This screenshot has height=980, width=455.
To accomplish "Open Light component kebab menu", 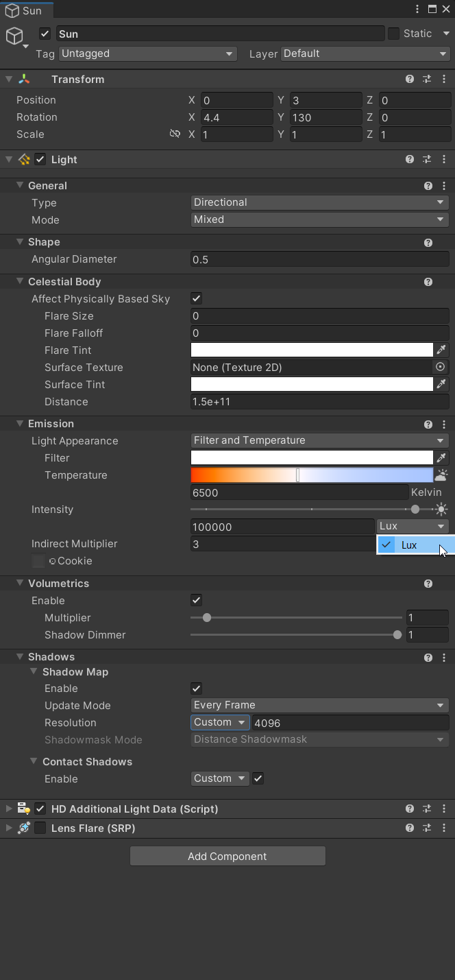I will [x=444, y=160].
